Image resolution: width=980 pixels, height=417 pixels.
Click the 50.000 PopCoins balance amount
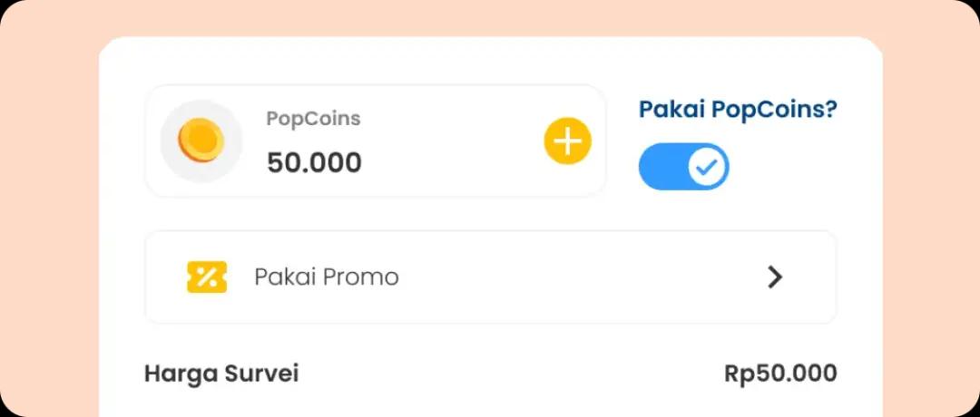click(314, 163)
